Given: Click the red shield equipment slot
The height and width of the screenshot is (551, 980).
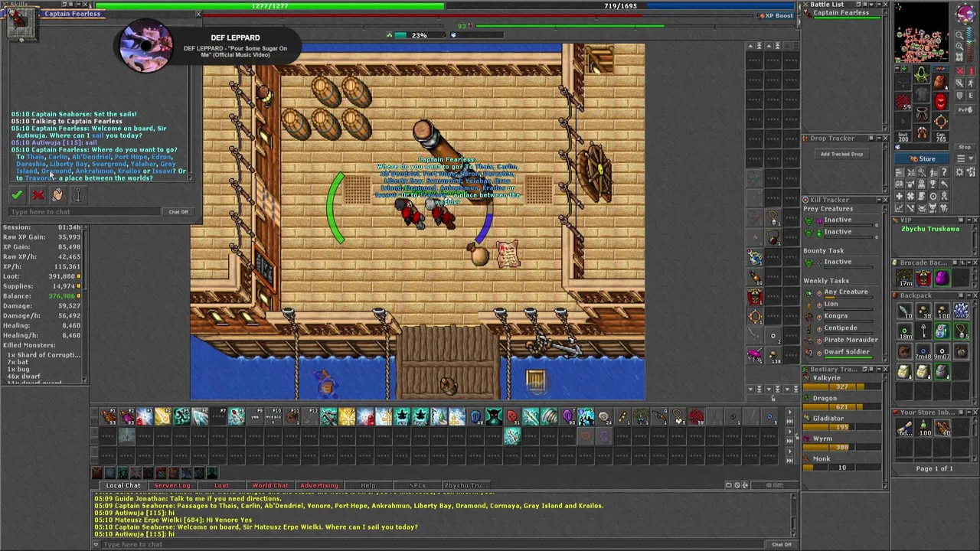Looking at the screenshot, I should (x=941, y=101).
